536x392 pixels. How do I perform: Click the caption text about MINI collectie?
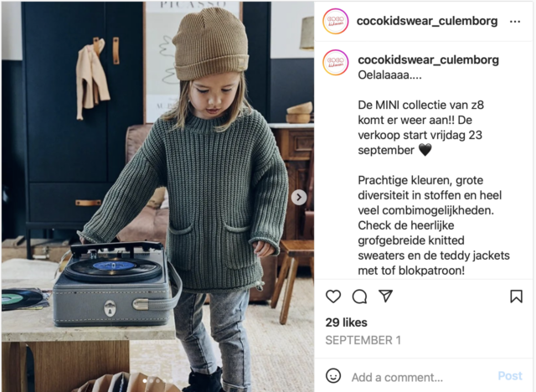pyautogui.click(x=420, y=127)
